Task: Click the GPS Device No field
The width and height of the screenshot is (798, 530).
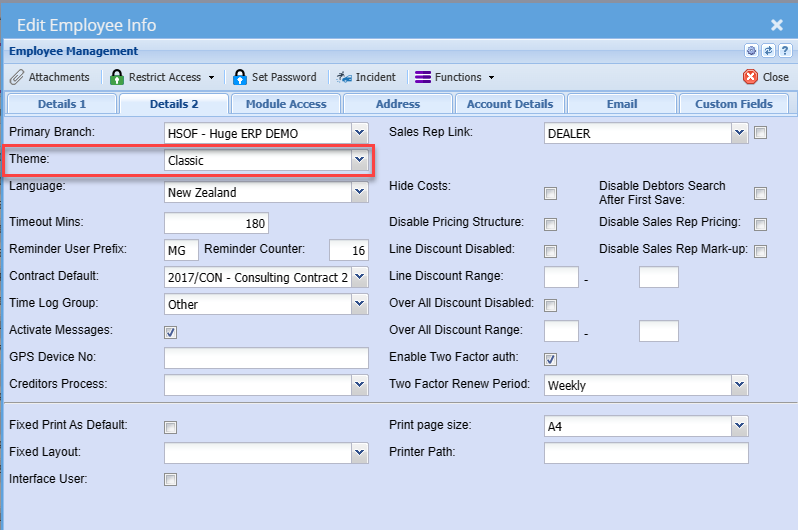Action: pyautogui.click(x=266, y=358)
